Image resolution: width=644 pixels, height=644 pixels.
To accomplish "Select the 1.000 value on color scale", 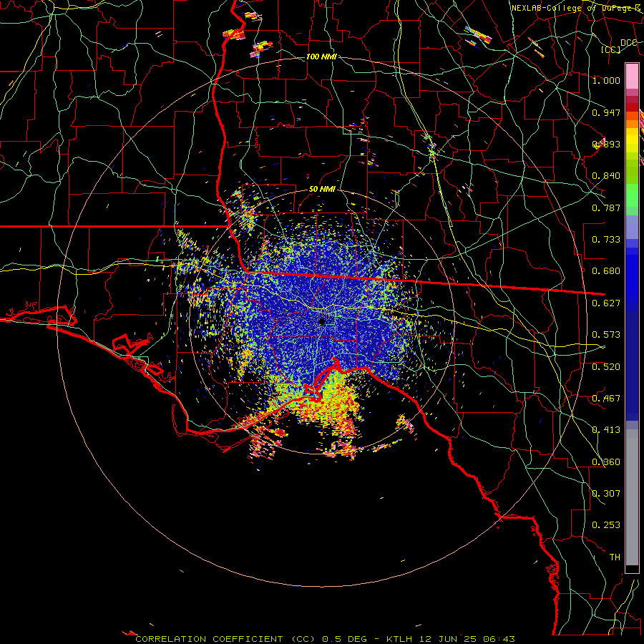I will [x=606, y=80].
